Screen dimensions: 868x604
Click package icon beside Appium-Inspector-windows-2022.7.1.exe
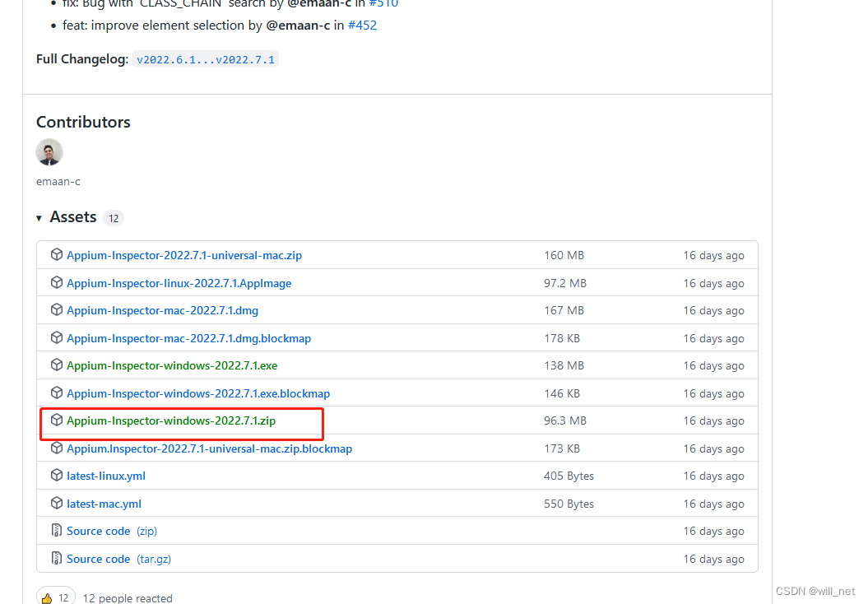[x=57, y=365]
